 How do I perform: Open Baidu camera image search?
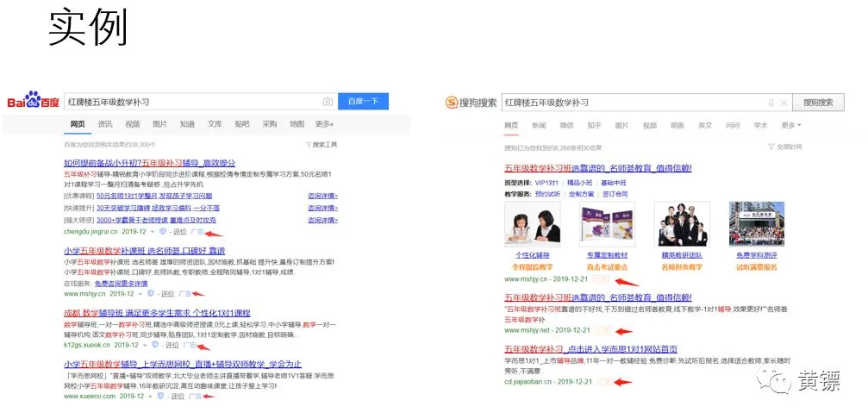pyautogui.click(x=328, y=102)
